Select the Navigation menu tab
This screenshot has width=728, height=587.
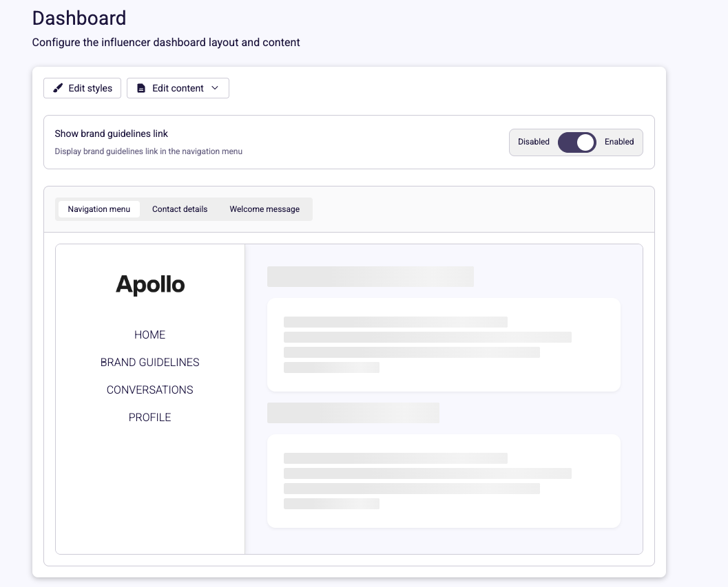(x=99, y=209)
